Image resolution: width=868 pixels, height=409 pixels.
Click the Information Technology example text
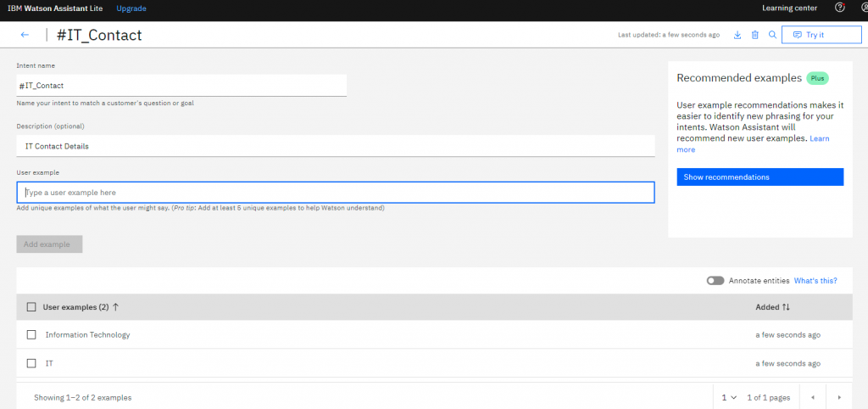pyautogui.click(x=87, y=334)
